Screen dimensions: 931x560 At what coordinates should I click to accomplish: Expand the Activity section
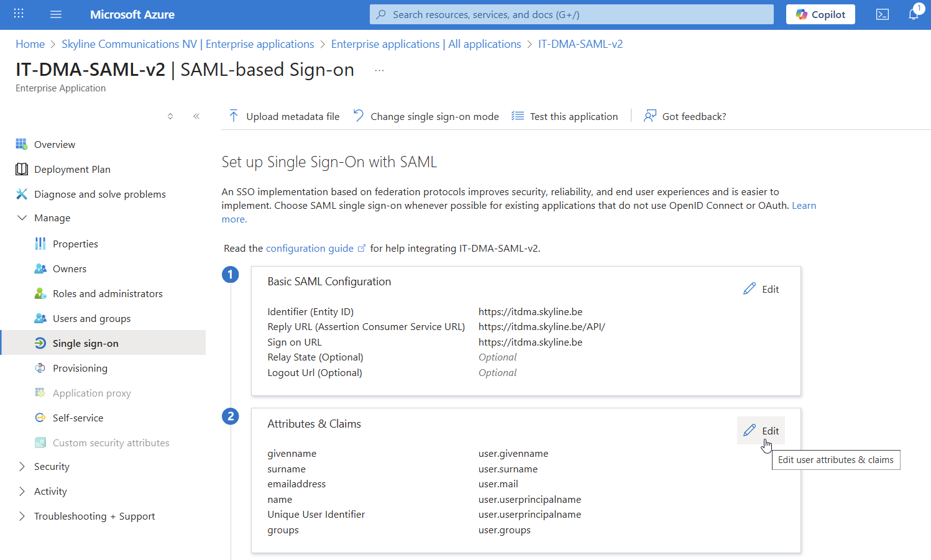pyautogui.click(x=22, y=491)
